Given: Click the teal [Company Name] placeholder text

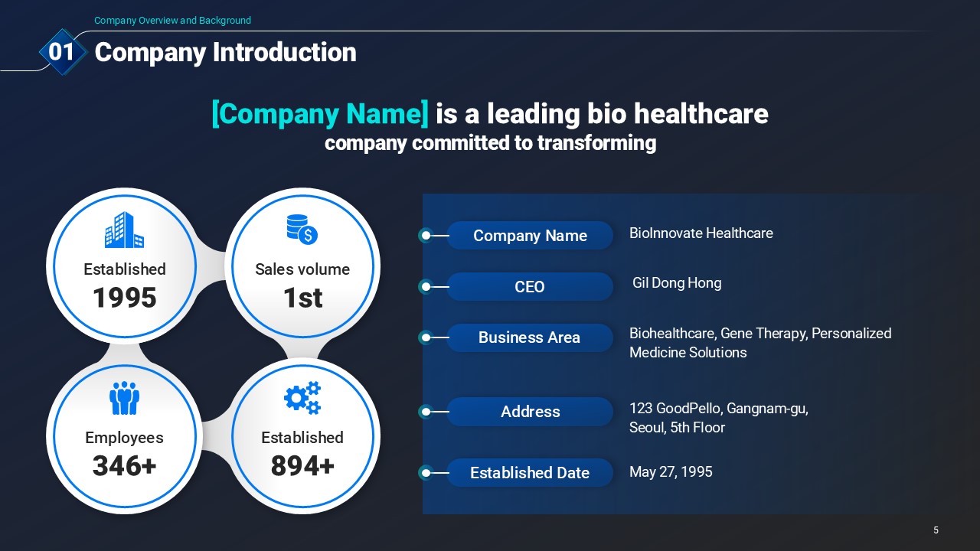Looking at the screenshot, I should [320, 114].
